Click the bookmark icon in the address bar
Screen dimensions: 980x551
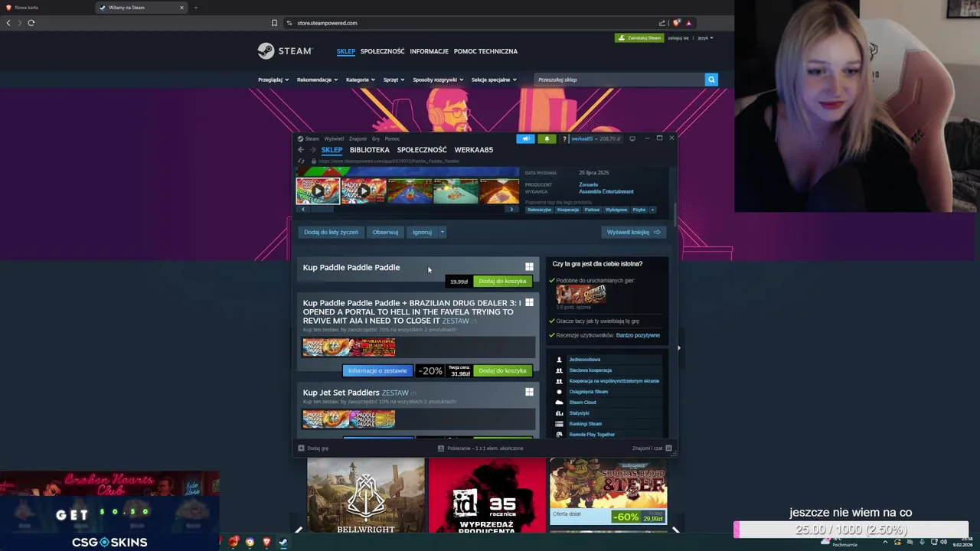point(274,23)
